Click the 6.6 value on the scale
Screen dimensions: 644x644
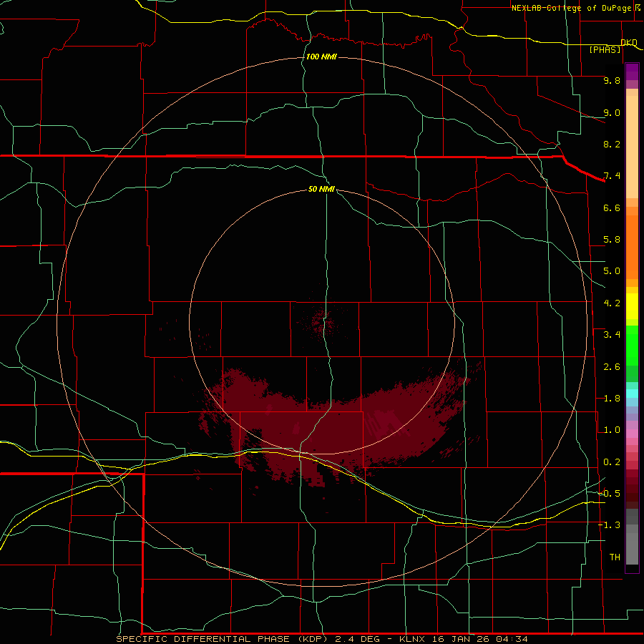tap(612, 208)
